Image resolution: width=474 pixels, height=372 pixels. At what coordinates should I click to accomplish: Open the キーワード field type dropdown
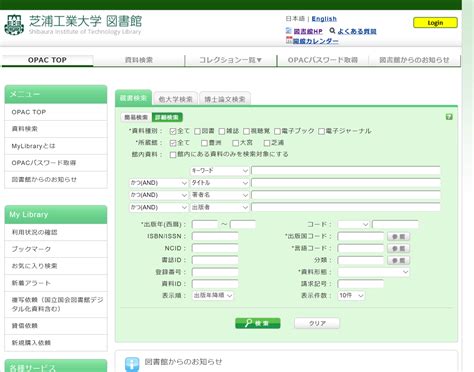point(220,171)
